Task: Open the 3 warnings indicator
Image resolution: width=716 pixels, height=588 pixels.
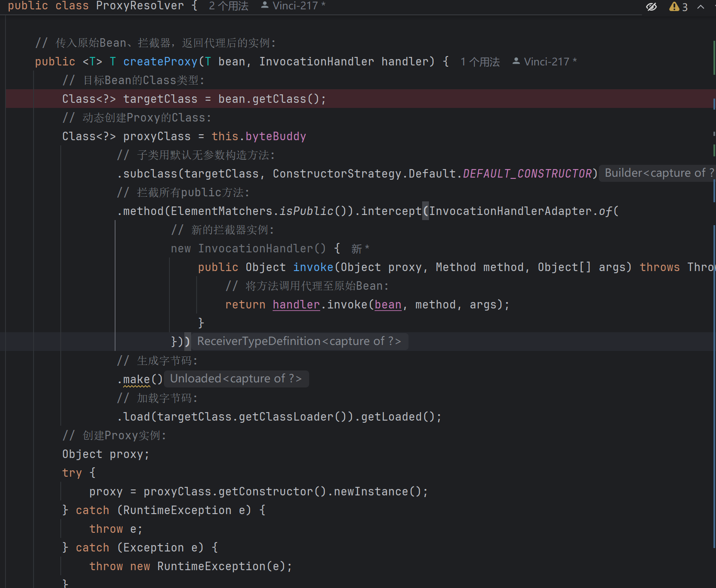Action: click(x=678, y=6)
